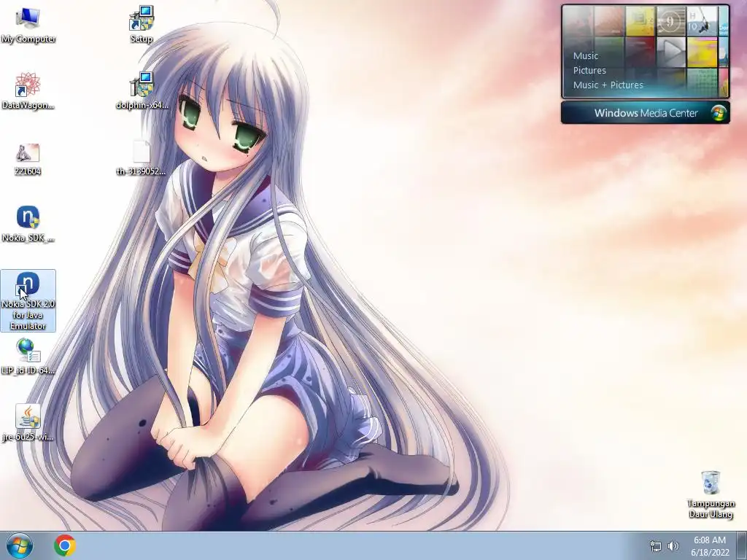Select the Nokia_SDK installer icon

[28, 224]
